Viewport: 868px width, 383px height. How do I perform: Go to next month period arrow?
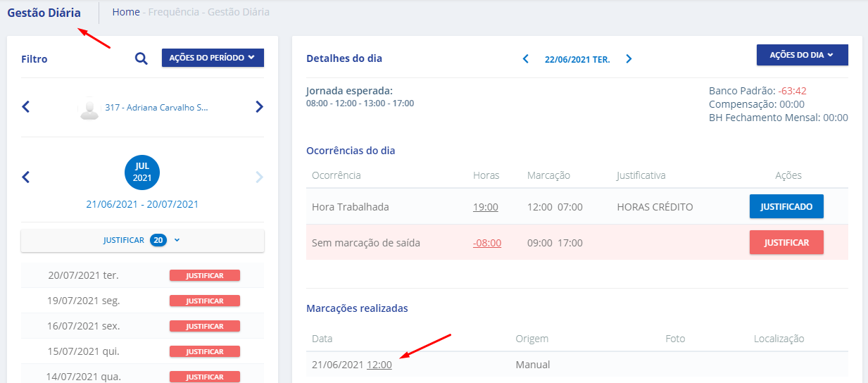point(259,177)
